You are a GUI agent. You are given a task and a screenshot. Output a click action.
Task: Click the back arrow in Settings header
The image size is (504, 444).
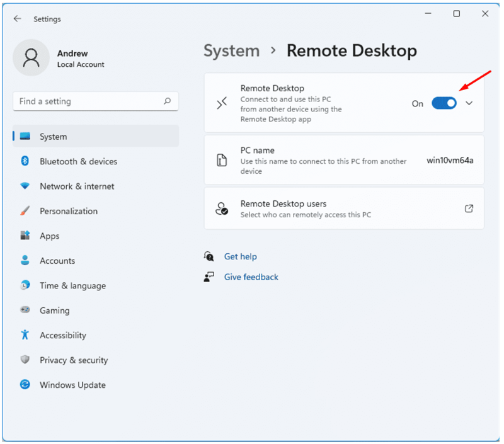point(18,19)
